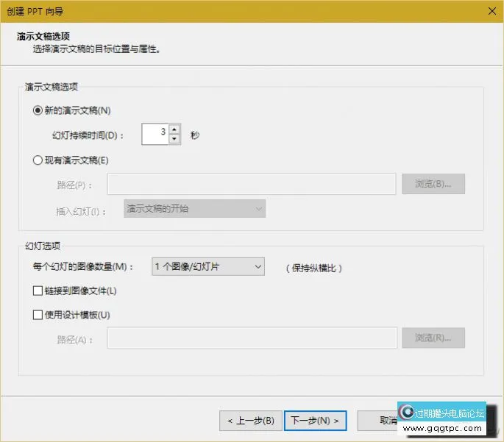Check the 使用设计模板(U) checkbox
The height and width of the screenshot is (442, 504).
pyautogui.click(x=38, y=315)
